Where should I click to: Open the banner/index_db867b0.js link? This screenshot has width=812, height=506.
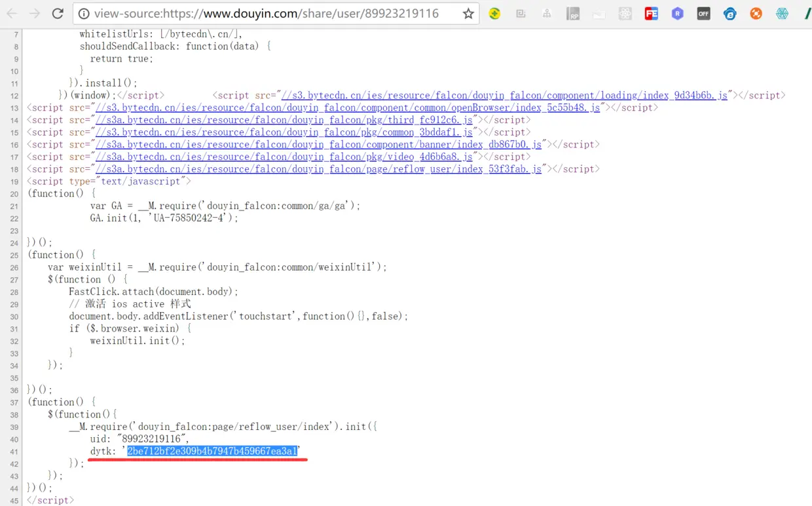318,145
